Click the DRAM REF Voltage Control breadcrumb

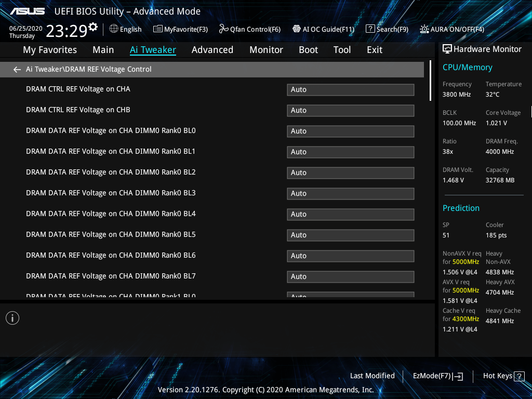pos(108,69)
